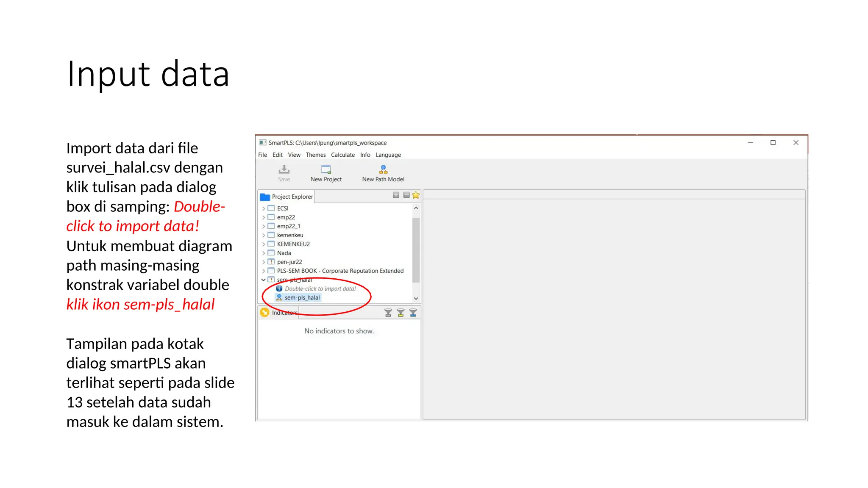This screenshot has height=488, width=868.
Task: Expand the KEMENKEU2 project node
Action: click(x=264, y=244)
